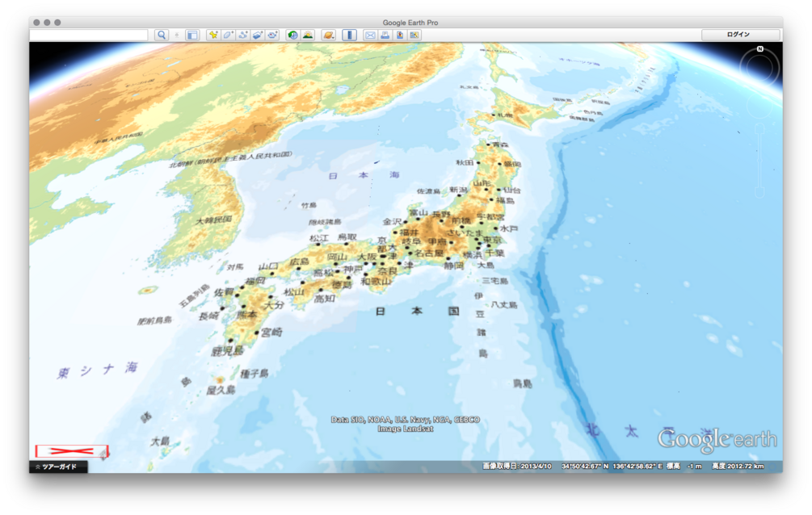
Task: Click the 広島 city label
Action: point(299,262)
